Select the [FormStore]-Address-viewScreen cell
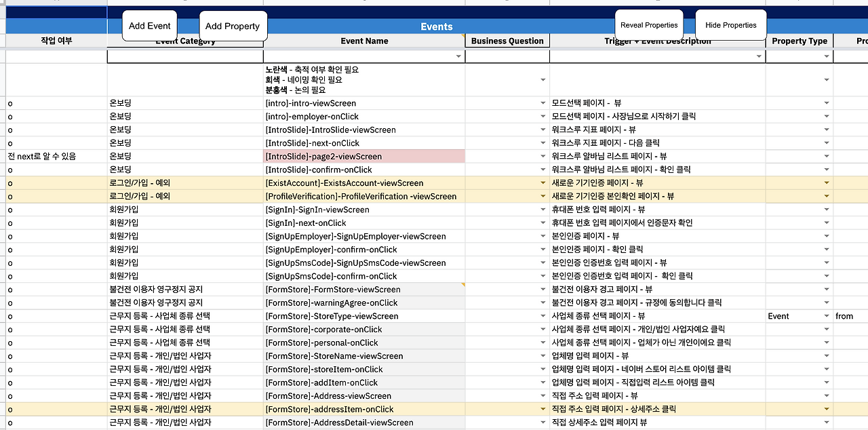 pos(364,396)
